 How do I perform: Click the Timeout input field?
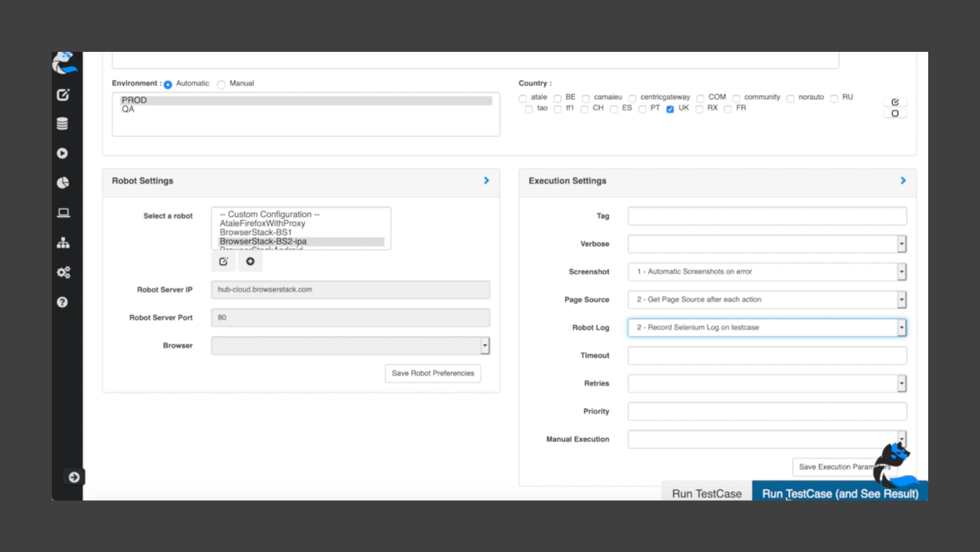click(767, 355)
